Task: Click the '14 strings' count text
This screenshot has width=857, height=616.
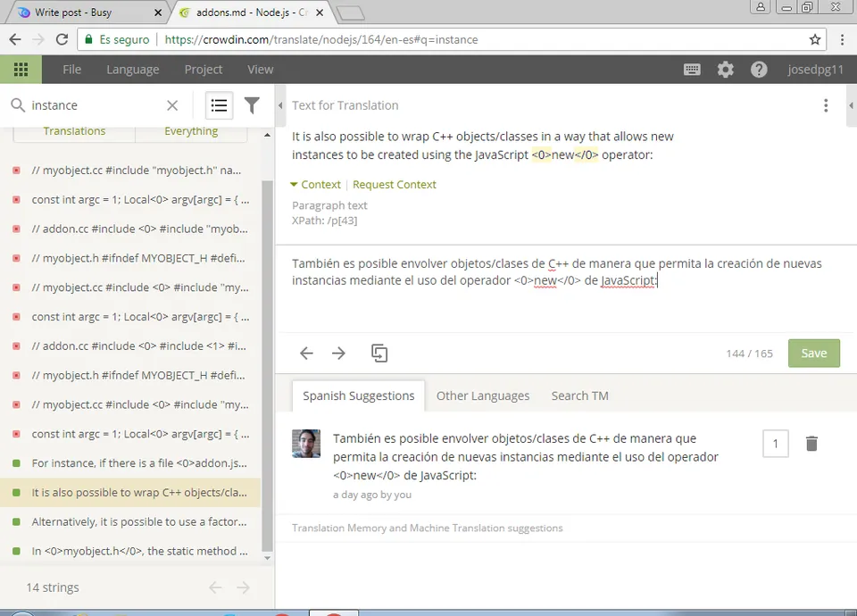Action: tap(53, 587)
